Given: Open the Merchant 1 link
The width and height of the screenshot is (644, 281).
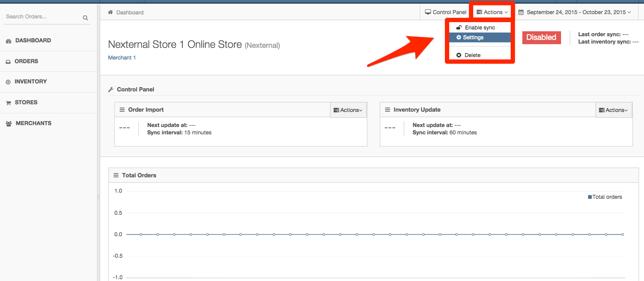Looking at the screenshot, I should click(122, 58).
